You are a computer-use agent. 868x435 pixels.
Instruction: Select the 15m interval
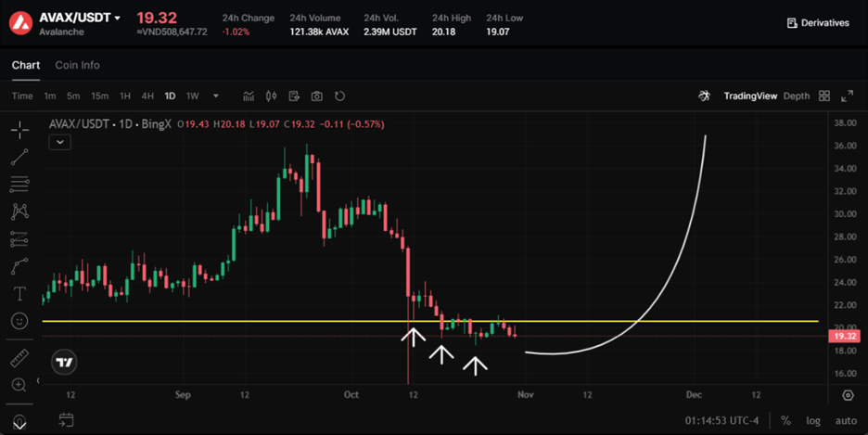point(99,96)
